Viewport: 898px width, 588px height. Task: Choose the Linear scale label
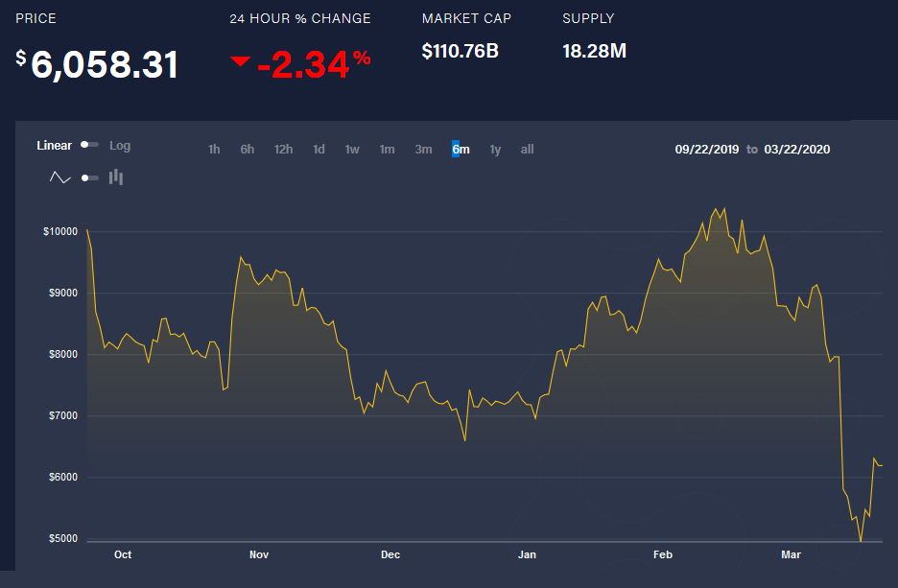(x=55, y=146)
